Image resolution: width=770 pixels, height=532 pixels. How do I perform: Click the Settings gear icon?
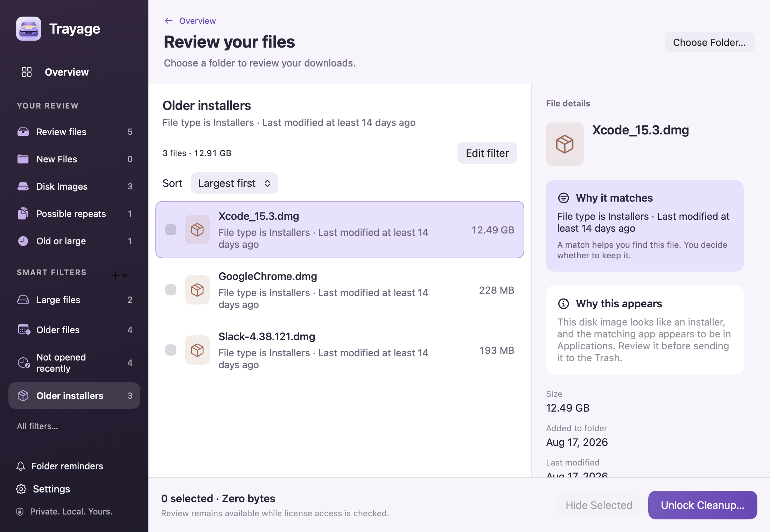pos(21,489)
